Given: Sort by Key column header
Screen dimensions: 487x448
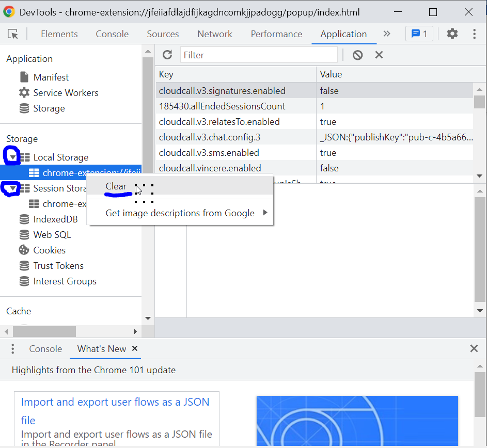Looking at the screenshot, I should coord(235,74).
